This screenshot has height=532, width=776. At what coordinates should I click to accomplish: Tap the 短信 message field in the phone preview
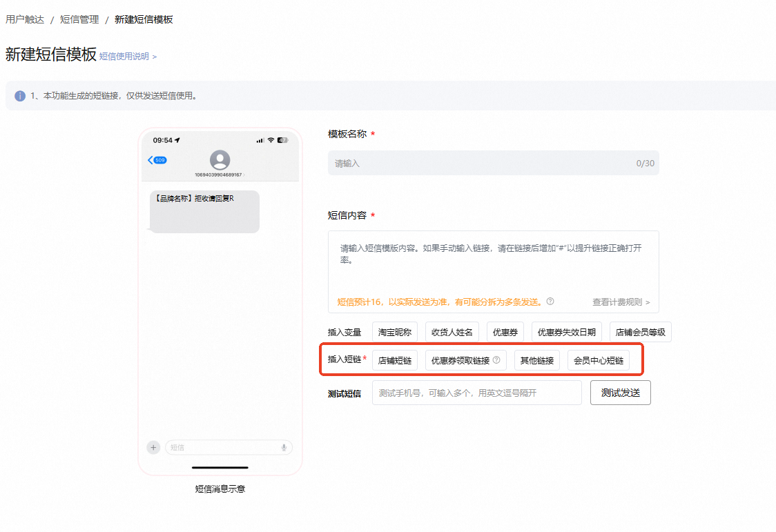tap(229, 447)
